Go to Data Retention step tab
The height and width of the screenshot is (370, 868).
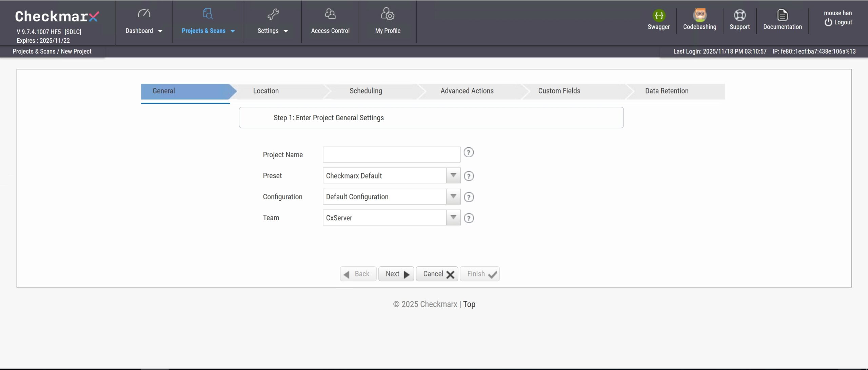tap(667, 91)
